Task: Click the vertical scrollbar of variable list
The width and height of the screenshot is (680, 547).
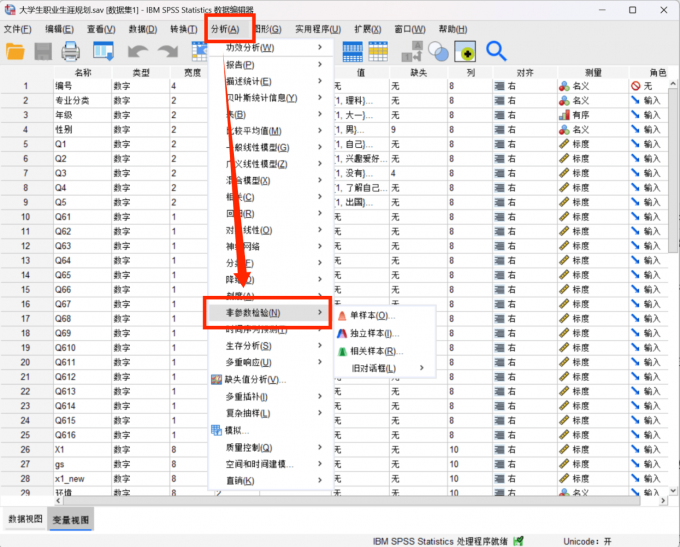Action: [673, 170]
